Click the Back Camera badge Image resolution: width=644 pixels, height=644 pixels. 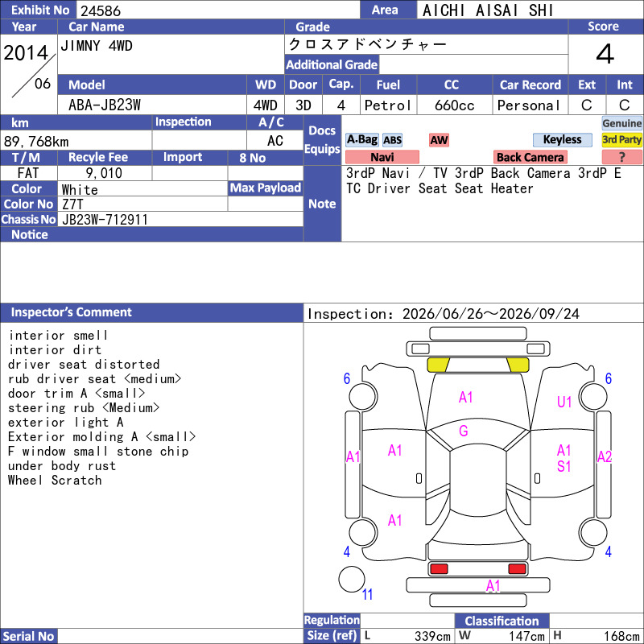point(530,157)
